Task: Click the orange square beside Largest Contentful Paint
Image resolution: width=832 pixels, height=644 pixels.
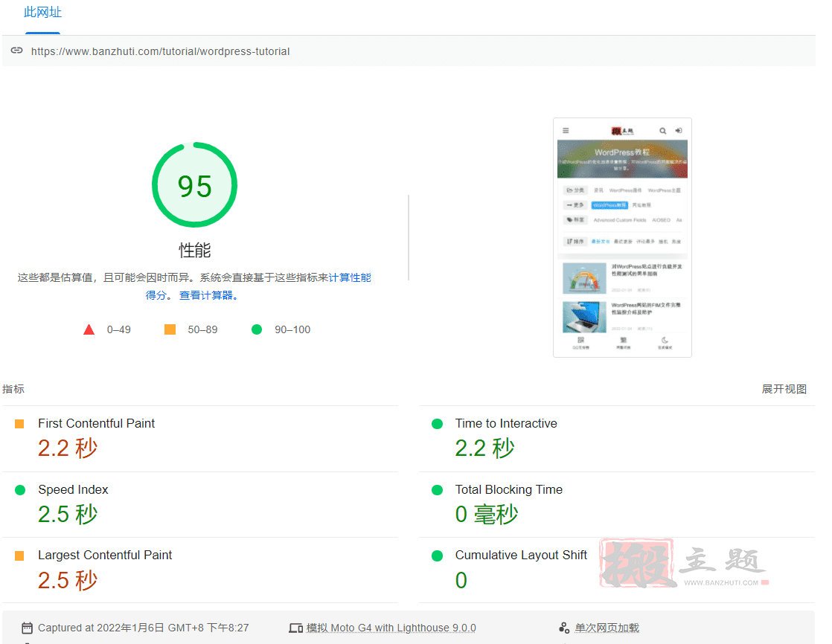Action: (x=19, y=556)
